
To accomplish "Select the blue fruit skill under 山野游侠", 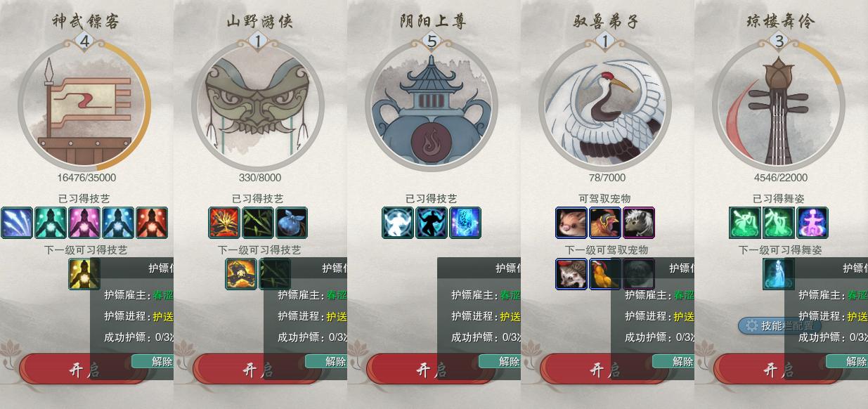I will click(x=292, y=223).
